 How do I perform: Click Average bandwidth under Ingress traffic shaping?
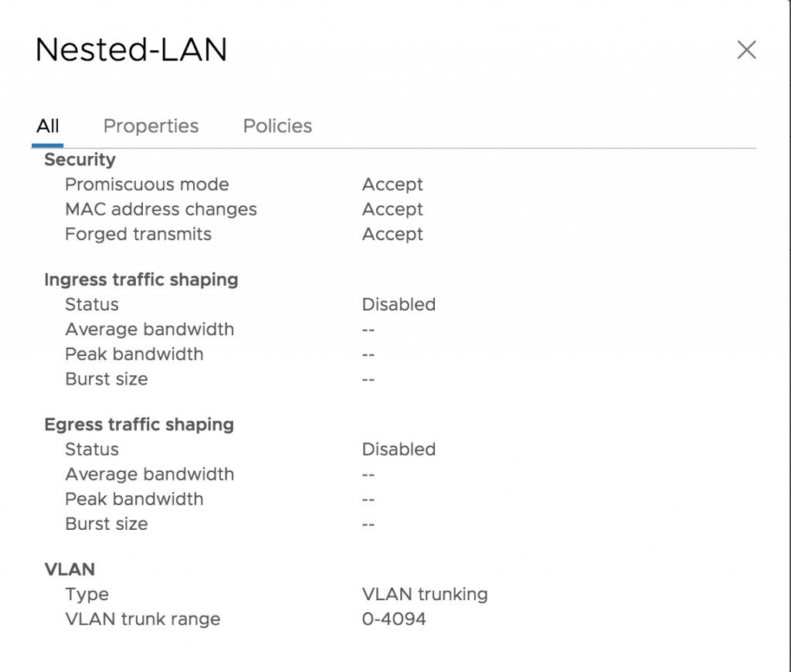[149, 329]
